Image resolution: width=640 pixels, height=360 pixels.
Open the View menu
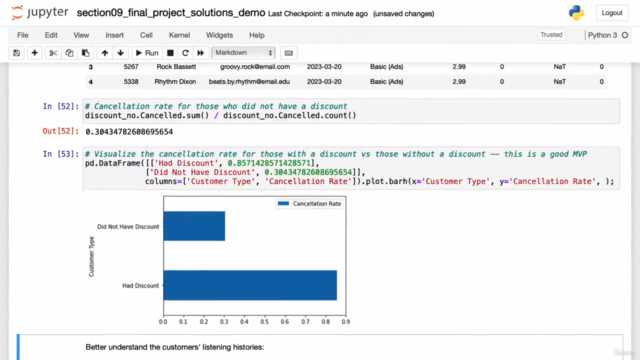tap(81, 35)
